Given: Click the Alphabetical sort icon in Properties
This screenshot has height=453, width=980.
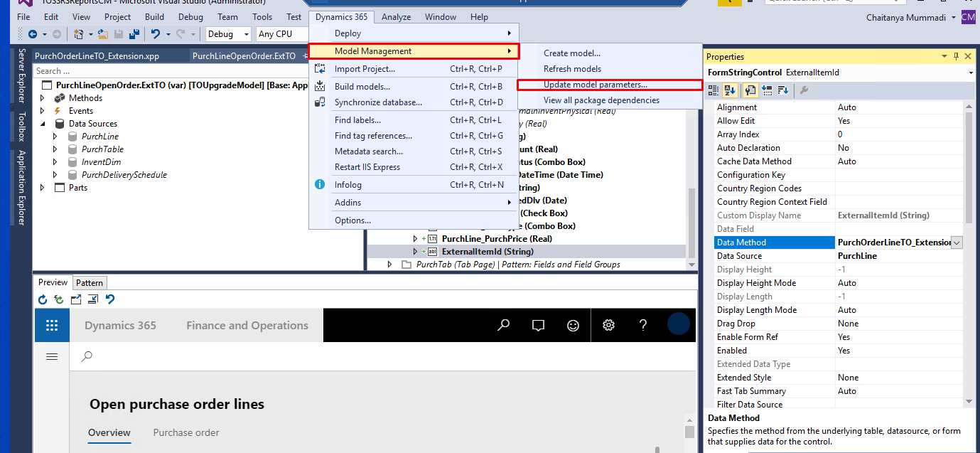Looking at the screenshot, I should point(730,90).
